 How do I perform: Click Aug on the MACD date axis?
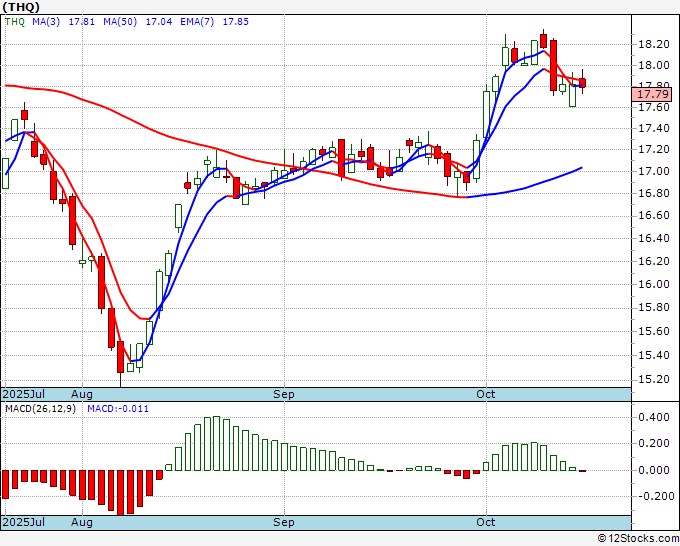82,522
